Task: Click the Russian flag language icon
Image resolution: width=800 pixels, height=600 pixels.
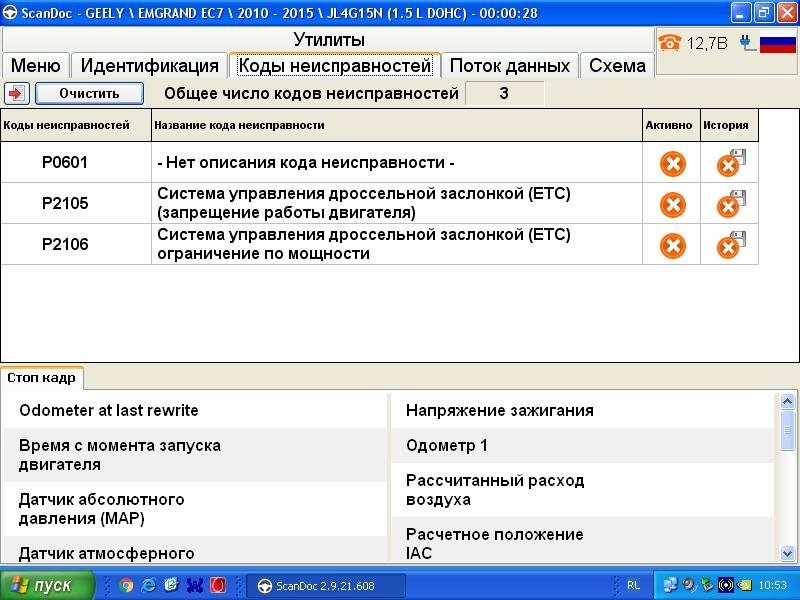Action: point(776,43)
